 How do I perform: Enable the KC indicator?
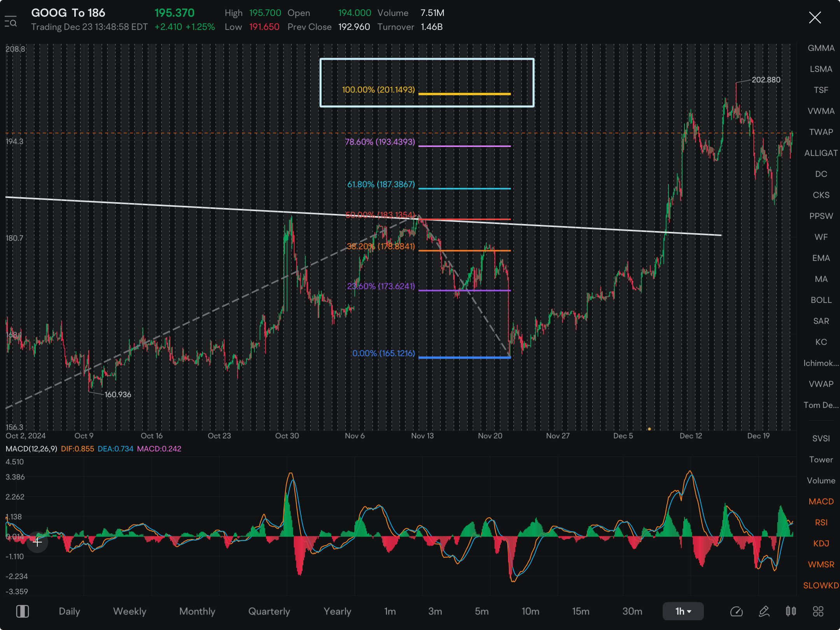(821, 342)
